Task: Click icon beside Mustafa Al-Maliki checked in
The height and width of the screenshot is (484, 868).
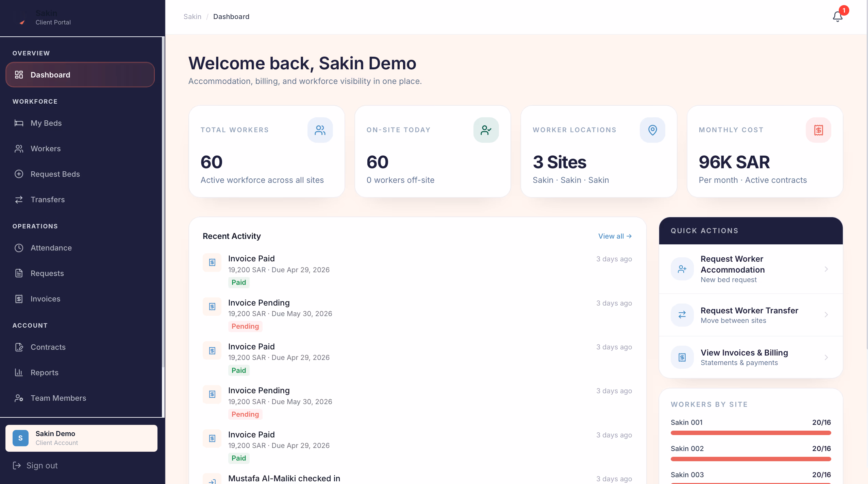Action: click(212, 480)
